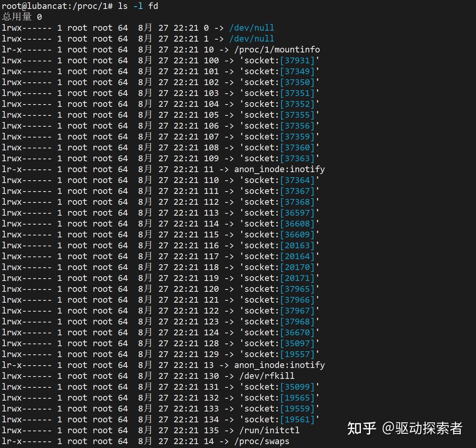This screenshot has width=476, height=448.
Task: Click socket:[37355] on fd 105 row
Action: pyautogui.click(x=280, y=115)
